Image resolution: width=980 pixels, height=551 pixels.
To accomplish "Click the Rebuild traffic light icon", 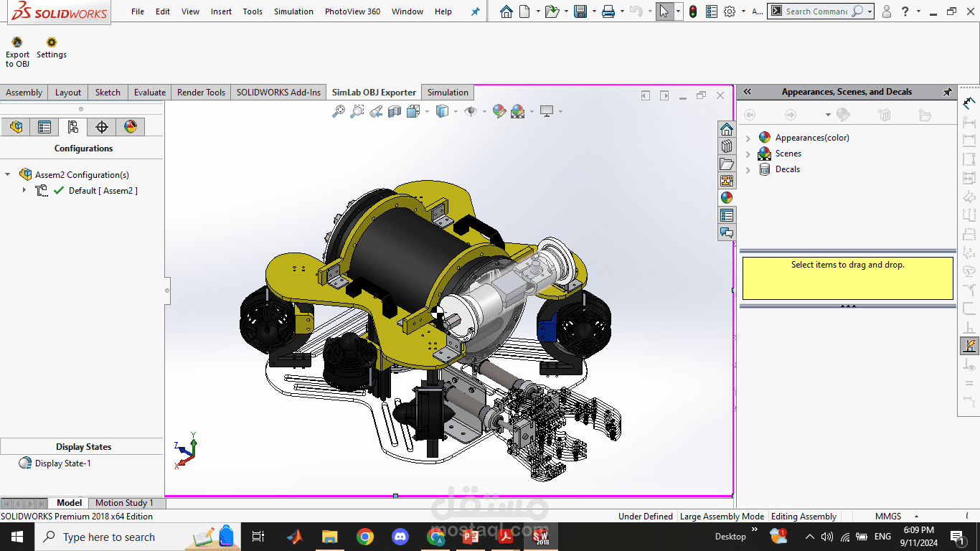I will click(x=692, y=11).
